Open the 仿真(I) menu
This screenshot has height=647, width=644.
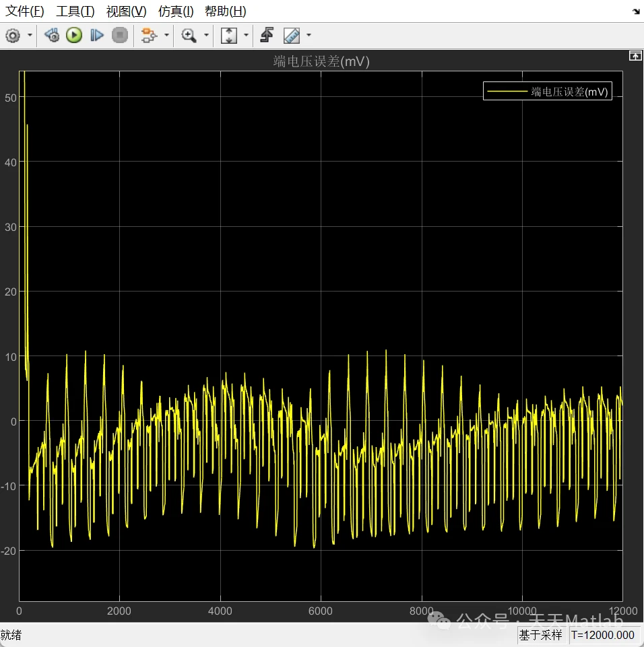(176, 11)
